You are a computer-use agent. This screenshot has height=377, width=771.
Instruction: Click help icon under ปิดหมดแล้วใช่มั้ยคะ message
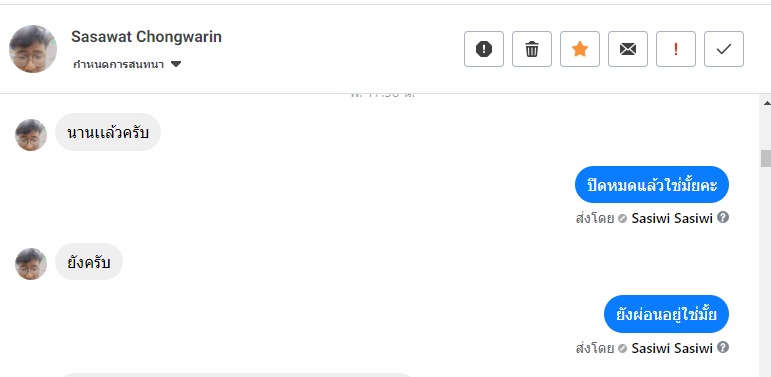(x=722, y=217)
